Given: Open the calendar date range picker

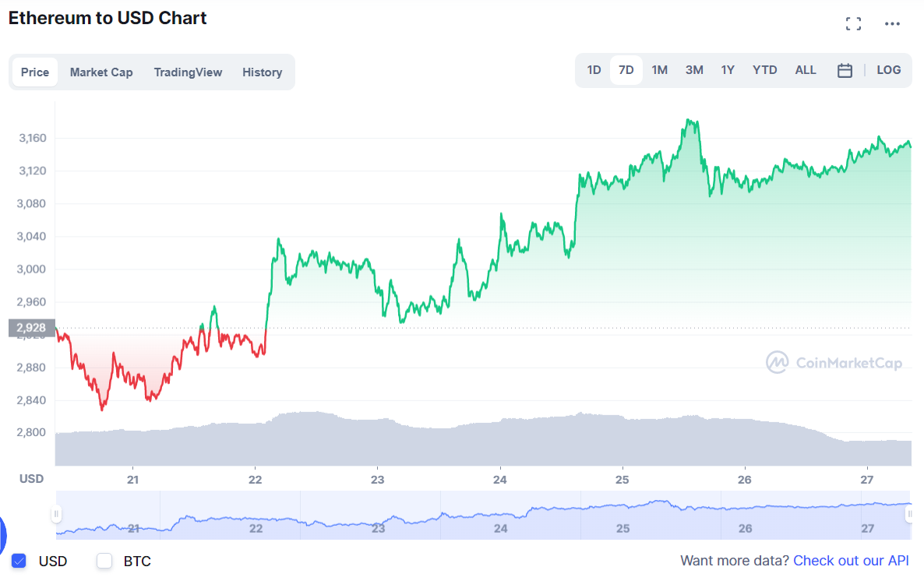Looking at the screenshot, I should pos(845,71).
